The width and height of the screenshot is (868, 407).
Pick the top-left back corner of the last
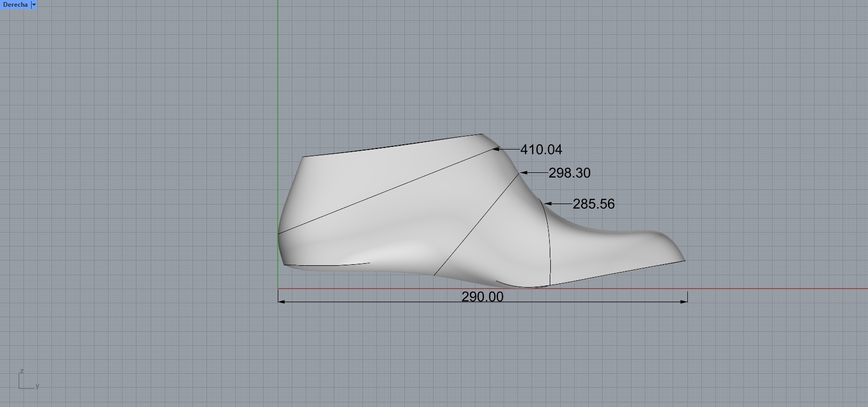(303, 156)
